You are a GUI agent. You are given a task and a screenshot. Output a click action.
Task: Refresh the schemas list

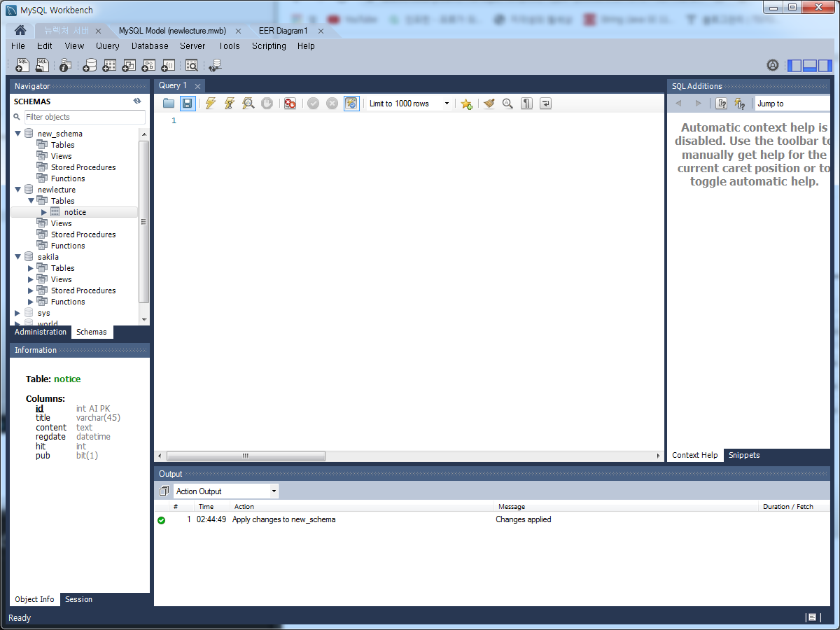tap(138, 101)
